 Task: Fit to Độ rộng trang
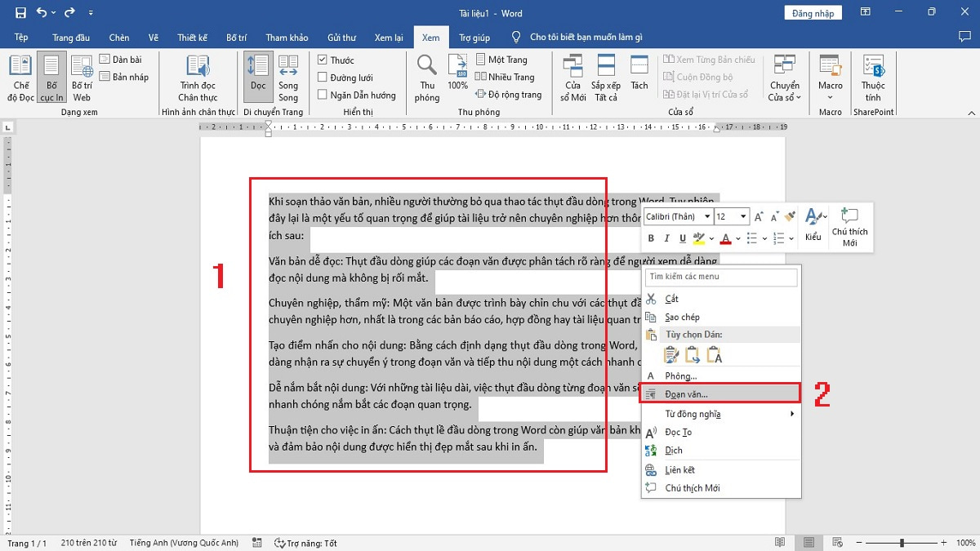coord(508,95)
